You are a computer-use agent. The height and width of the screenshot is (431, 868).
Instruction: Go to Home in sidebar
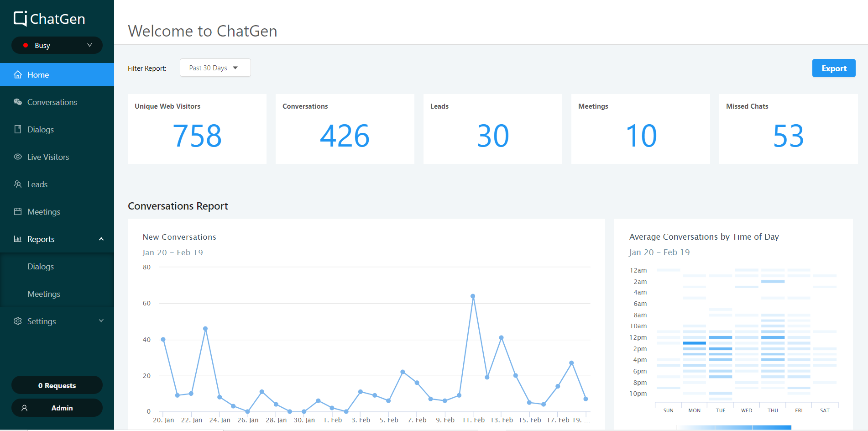[x=57, y=74]
